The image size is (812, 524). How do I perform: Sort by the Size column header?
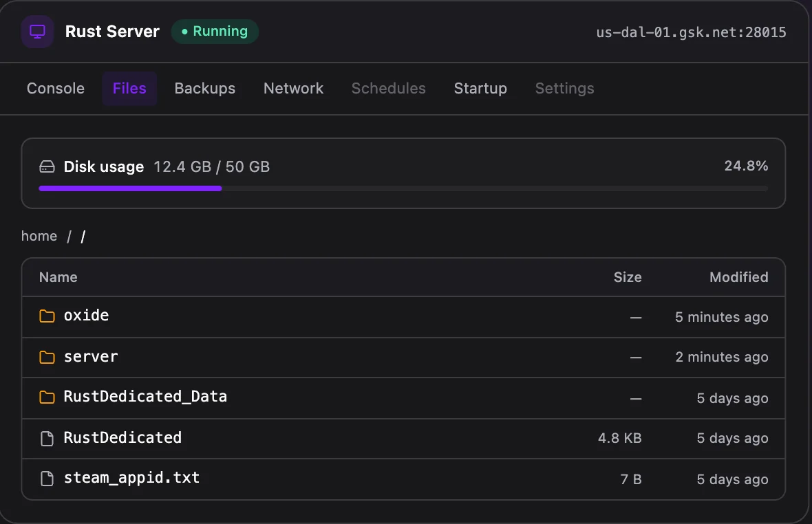tap(628, 277)
